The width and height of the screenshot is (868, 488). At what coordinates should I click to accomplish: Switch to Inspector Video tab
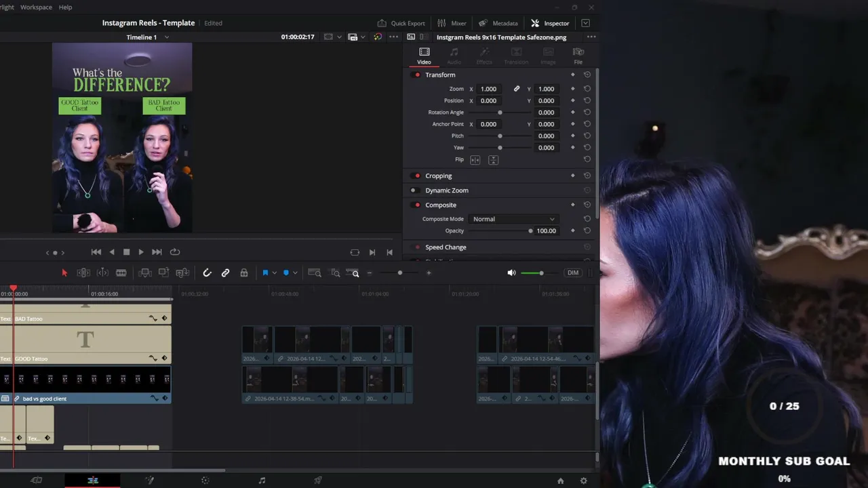424,56
